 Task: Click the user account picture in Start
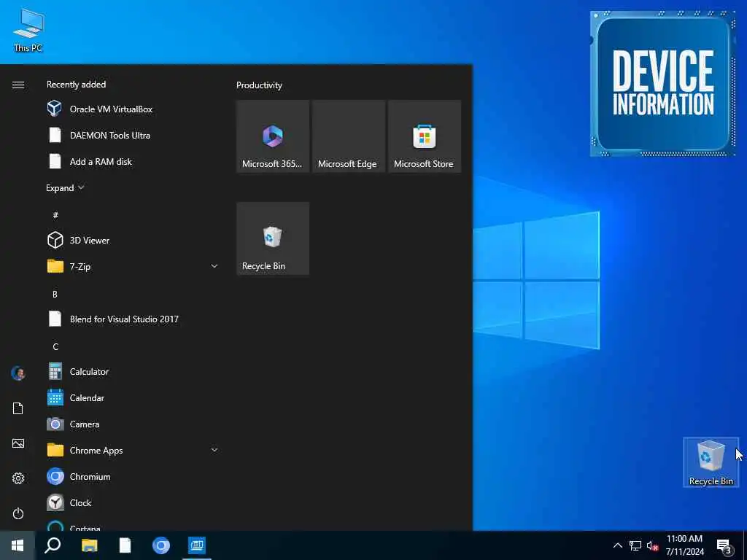pos(18,373)
